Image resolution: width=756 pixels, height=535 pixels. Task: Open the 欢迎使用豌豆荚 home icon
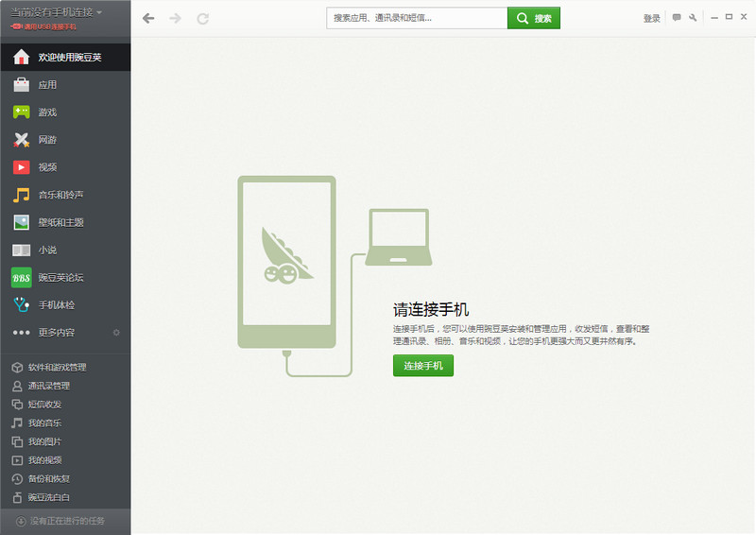(x=21, y=57)
